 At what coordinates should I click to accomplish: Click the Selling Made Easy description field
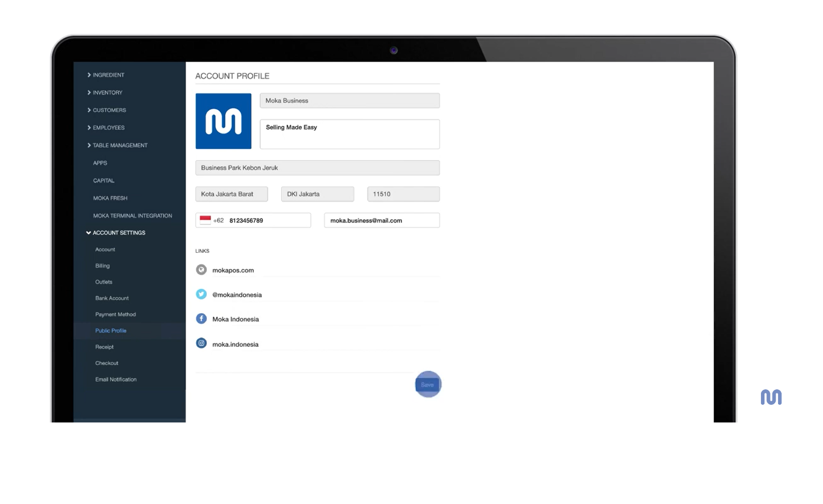coord(350,134)
